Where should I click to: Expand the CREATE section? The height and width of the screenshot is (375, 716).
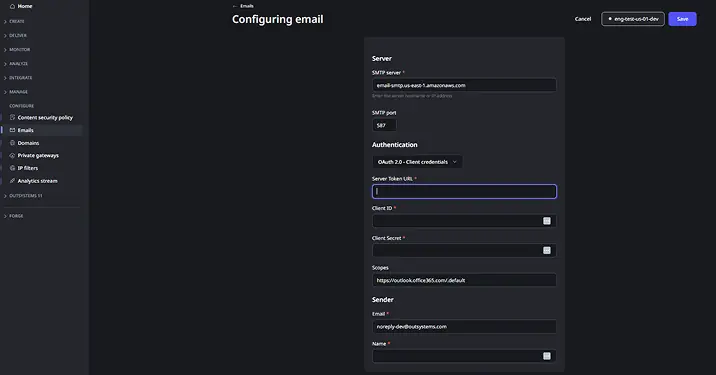click(14, 21)
